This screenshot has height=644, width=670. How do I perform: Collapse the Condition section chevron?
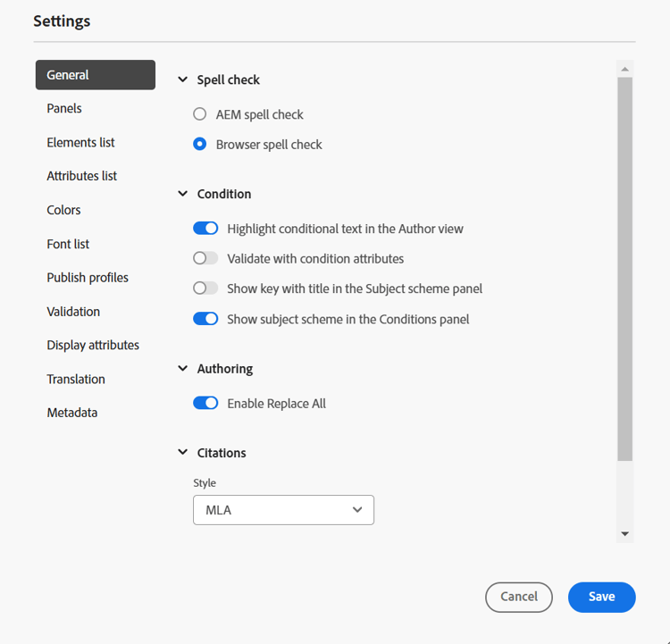[183, 194]
